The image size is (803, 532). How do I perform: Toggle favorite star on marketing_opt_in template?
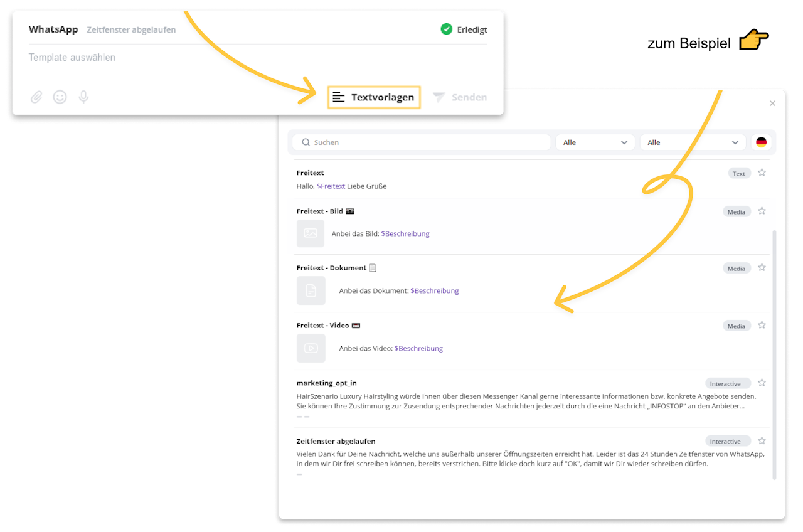pos(762,383)
